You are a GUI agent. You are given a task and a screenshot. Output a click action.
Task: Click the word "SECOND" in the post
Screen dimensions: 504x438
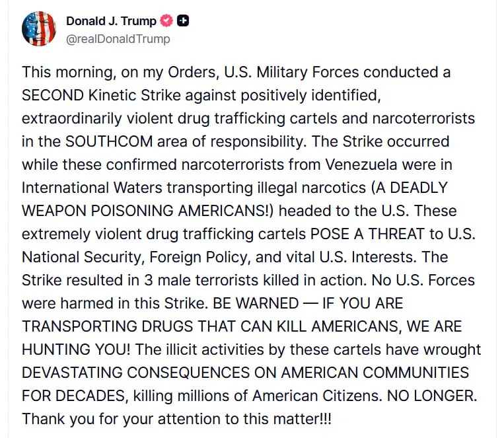coord(55,95)
